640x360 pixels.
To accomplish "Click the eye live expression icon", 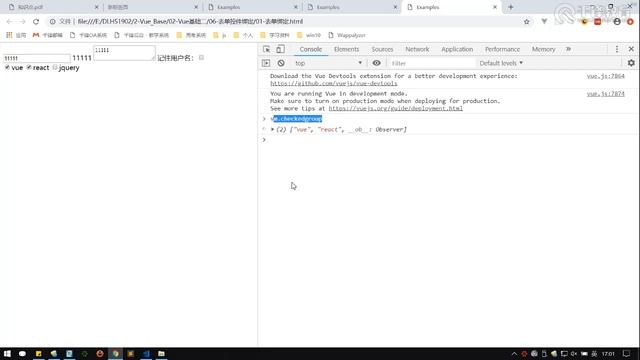I will tap(376, 63).
